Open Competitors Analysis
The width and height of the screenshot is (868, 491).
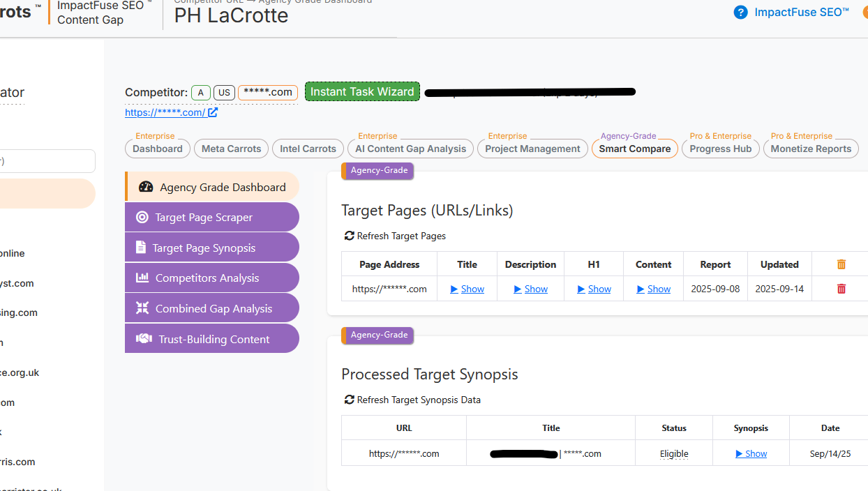click(x=212, y=278)
